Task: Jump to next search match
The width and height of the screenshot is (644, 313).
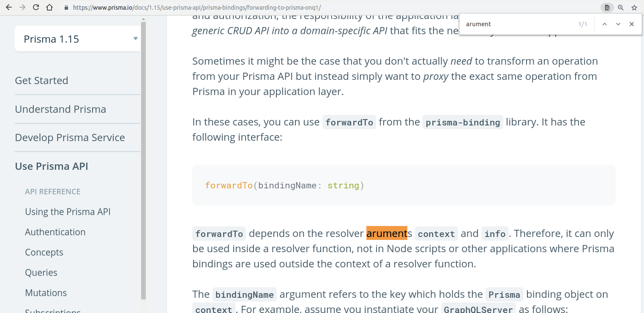Action: [x=618, y=24]
